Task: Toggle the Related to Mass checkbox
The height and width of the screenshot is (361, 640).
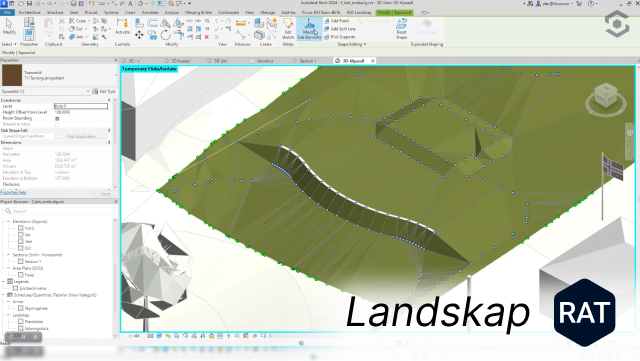Action: tap(57, 124)
